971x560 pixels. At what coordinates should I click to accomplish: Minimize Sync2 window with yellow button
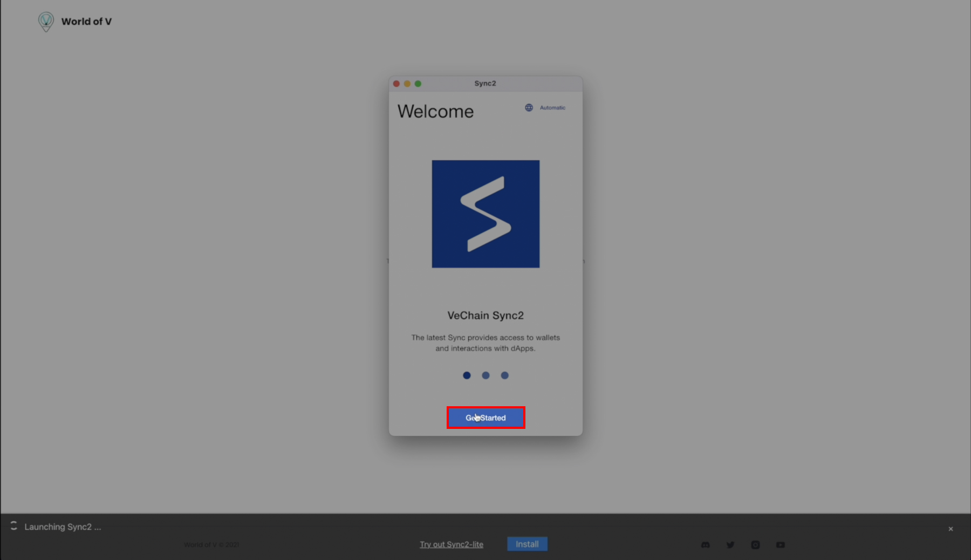pyautogui.click(x=407, y=84)
